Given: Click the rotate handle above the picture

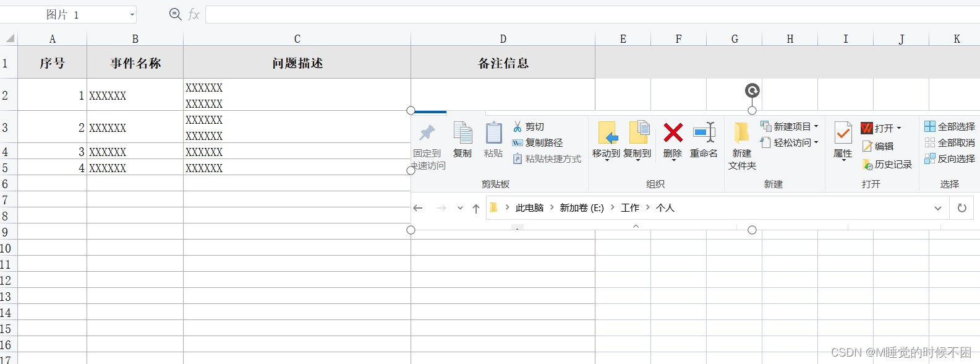Looking at the screenshot, I should click(752, 91).
